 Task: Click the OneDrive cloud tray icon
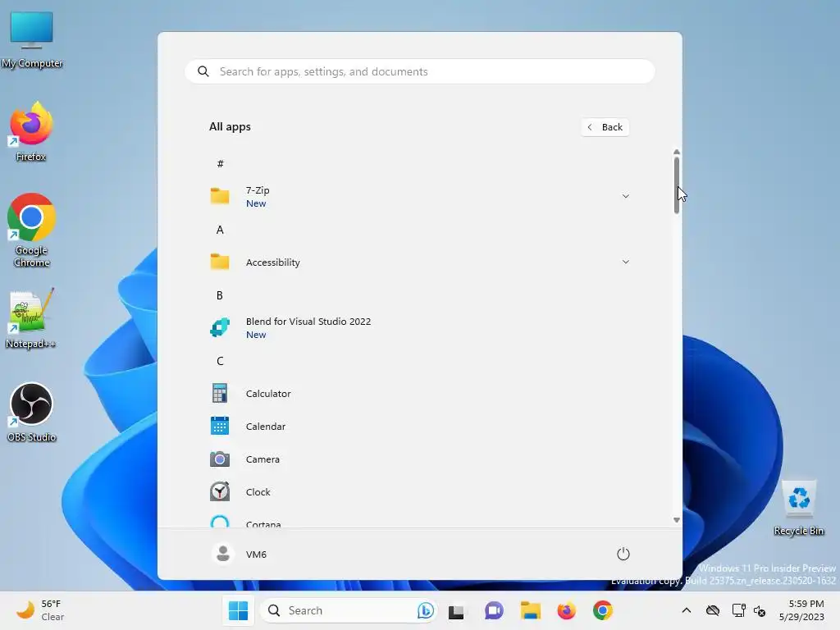click(x=713, y=610)
